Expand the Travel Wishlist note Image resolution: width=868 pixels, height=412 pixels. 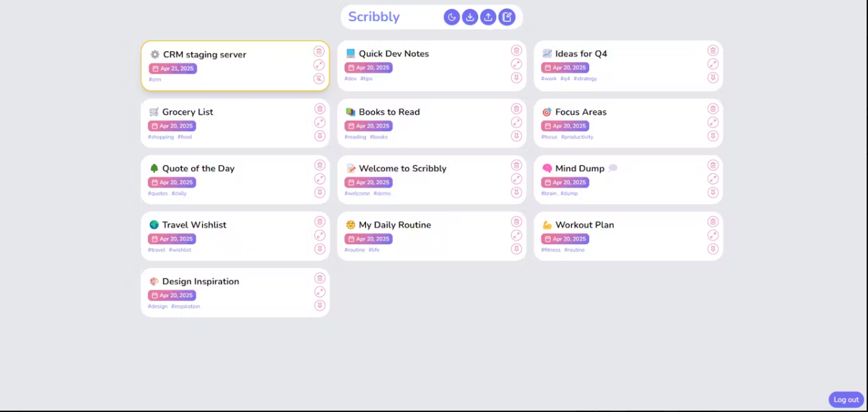(x=320, y=236)
